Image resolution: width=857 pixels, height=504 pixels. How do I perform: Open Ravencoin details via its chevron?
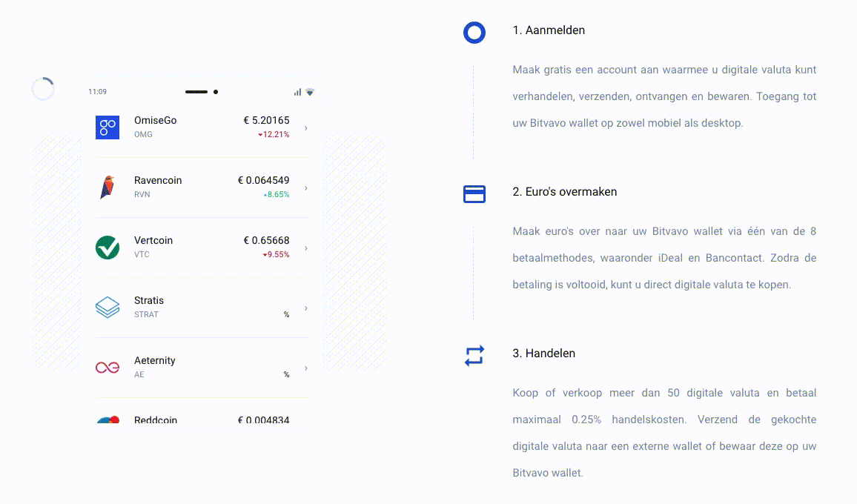[305, 188]
